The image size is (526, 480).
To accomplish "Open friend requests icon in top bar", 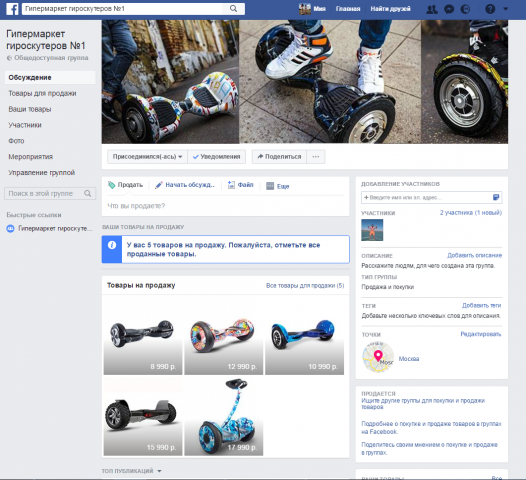I will coord(432,9).
